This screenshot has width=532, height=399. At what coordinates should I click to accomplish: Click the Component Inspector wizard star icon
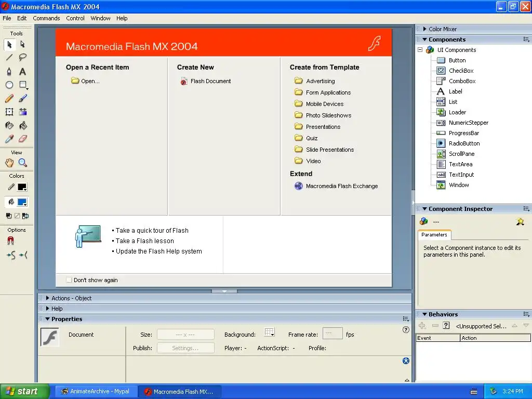coord(520,222)
